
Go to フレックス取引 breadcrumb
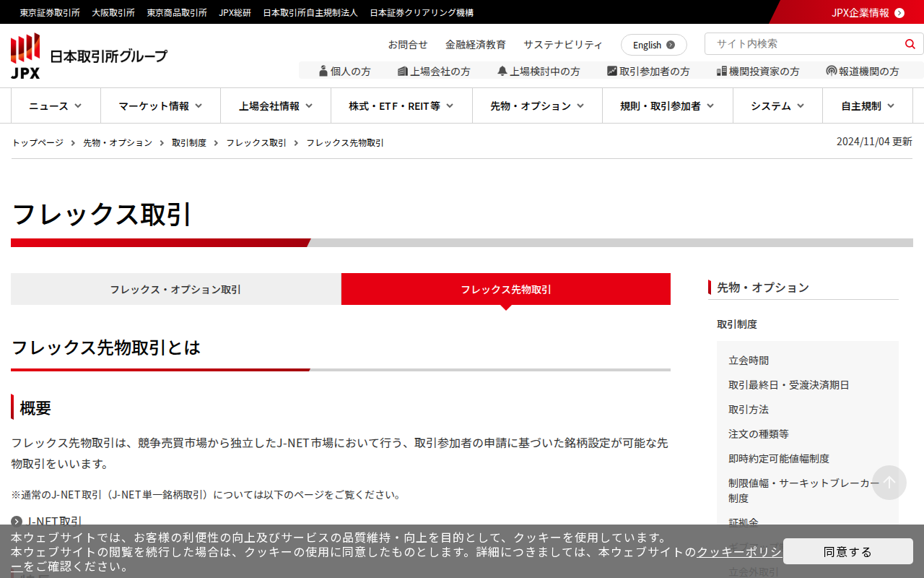[256, 142]
